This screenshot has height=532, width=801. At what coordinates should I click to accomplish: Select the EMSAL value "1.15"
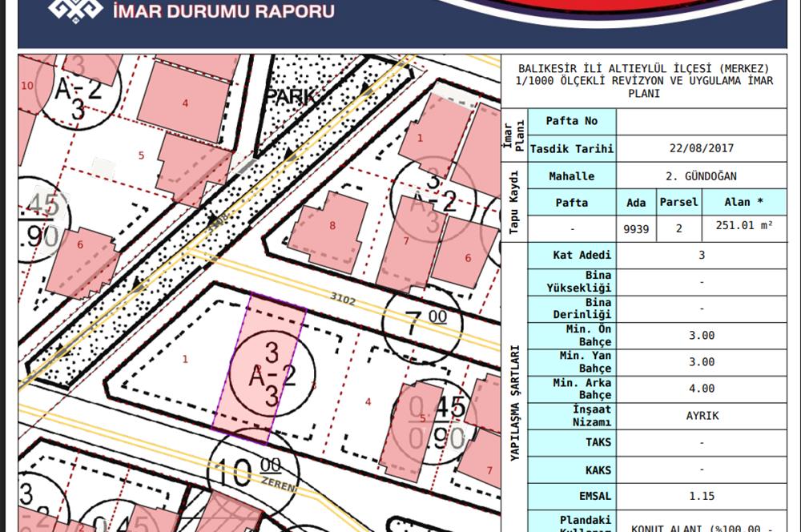pos(702,496)
